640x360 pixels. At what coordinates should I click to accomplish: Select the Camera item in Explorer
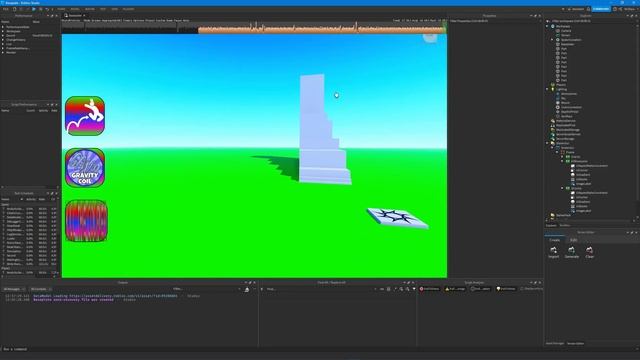[x=566, y=31]
